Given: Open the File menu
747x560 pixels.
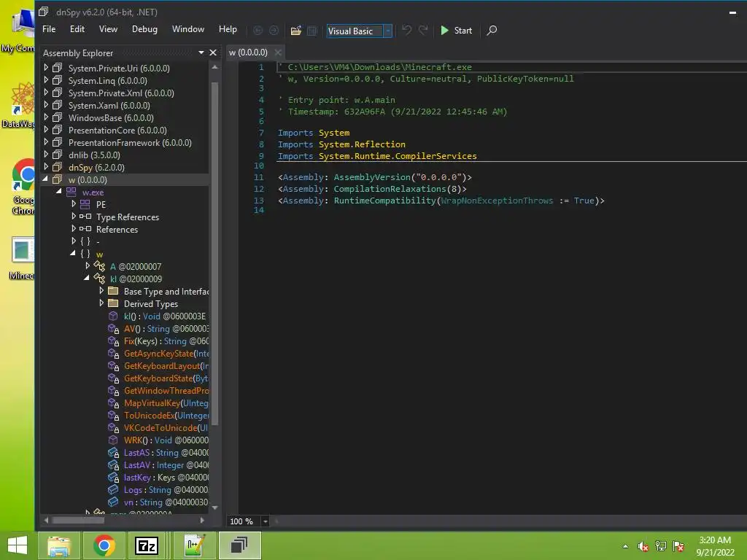Looking at the screenshot, I should coord(49,29).
